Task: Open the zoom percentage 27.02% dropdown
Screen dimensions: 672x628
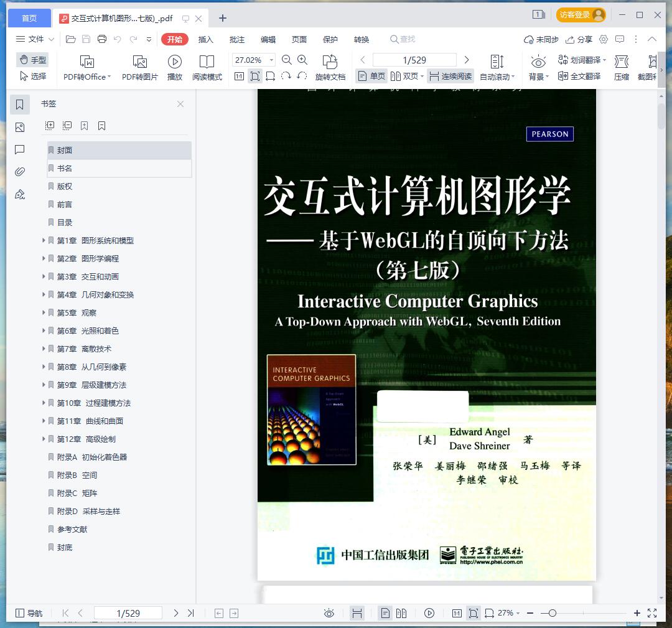Action: click(x=272, y=60)
